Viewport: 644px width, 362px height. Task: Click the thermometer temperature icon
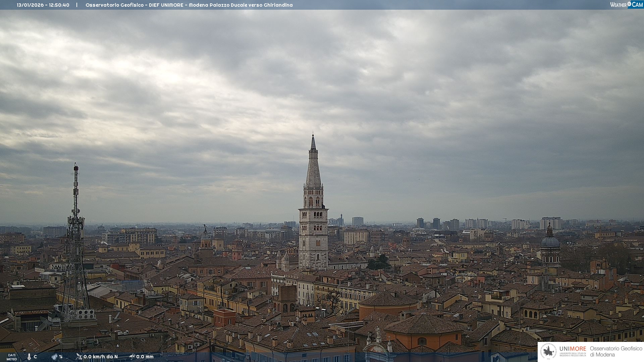click(29, 357)
